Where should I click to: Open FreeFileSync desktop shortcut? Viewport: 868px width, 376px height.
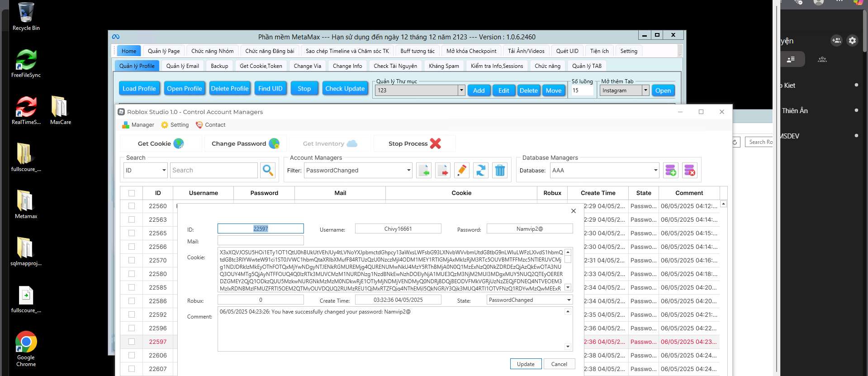coord(26,63)
